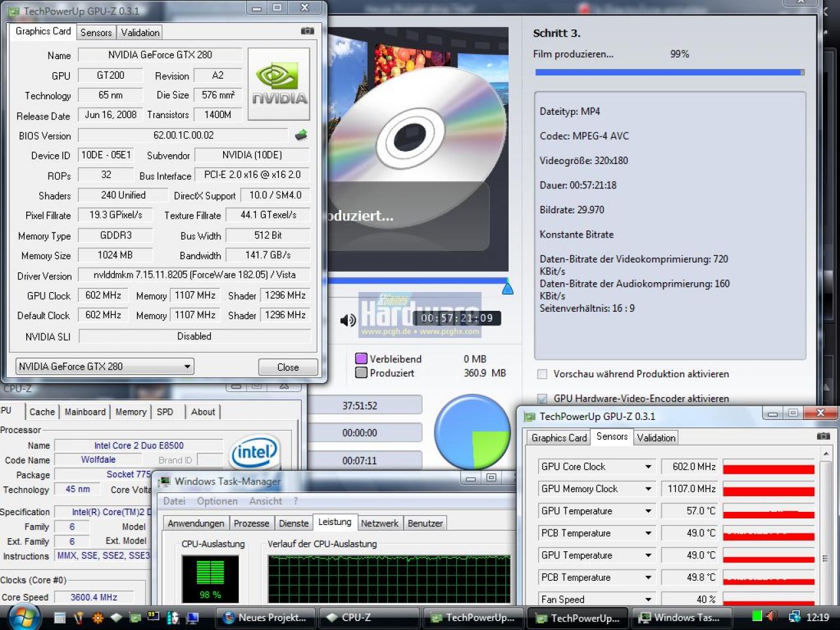Open the Mainboard tab in CPU-Z

pyautogui.click(x=85, y=412)
